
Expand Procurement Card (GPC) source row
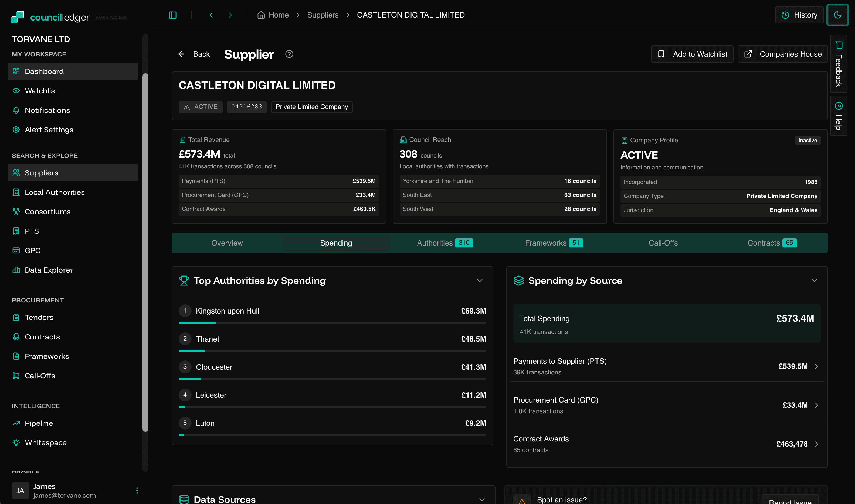pos(667,405)
